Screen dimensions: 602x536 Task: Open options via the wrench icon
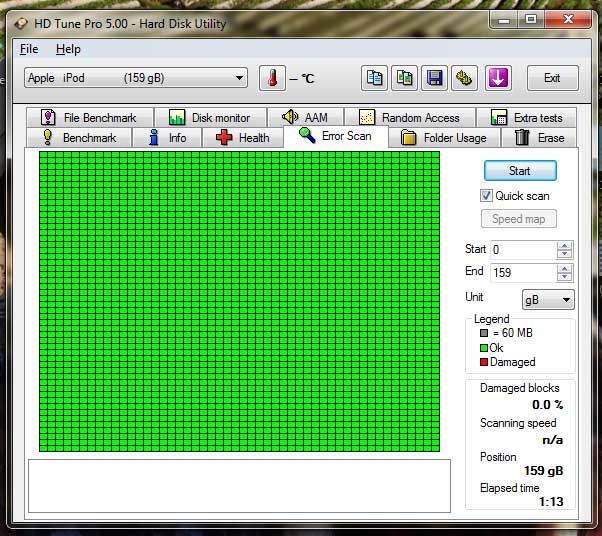pyautogui.click(x=463, y=78)
